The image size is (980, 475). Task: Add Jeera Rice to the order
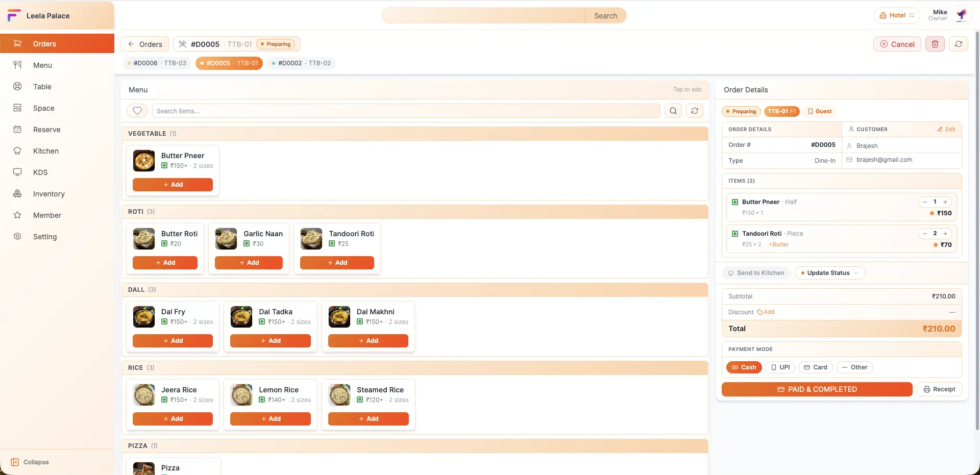pyautogui.click(x=173, y=418)
